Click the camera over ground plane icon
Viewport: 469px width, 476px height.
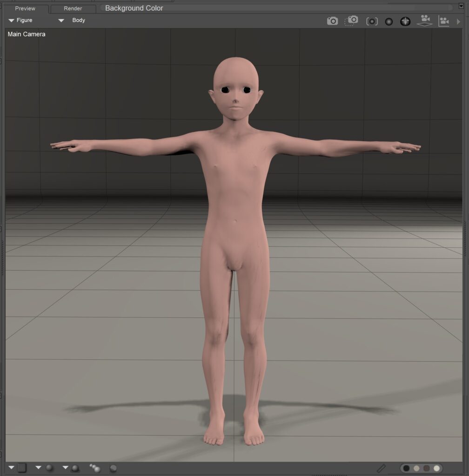click(425, 20)
